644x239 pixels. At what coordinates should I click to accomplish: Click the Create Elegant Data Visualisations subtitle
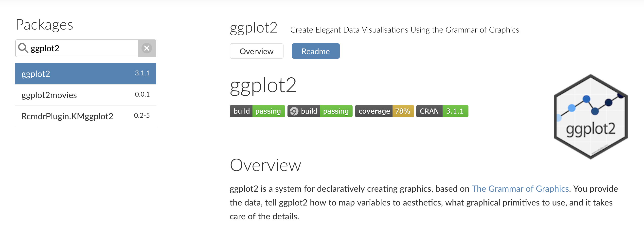(404, 30)
